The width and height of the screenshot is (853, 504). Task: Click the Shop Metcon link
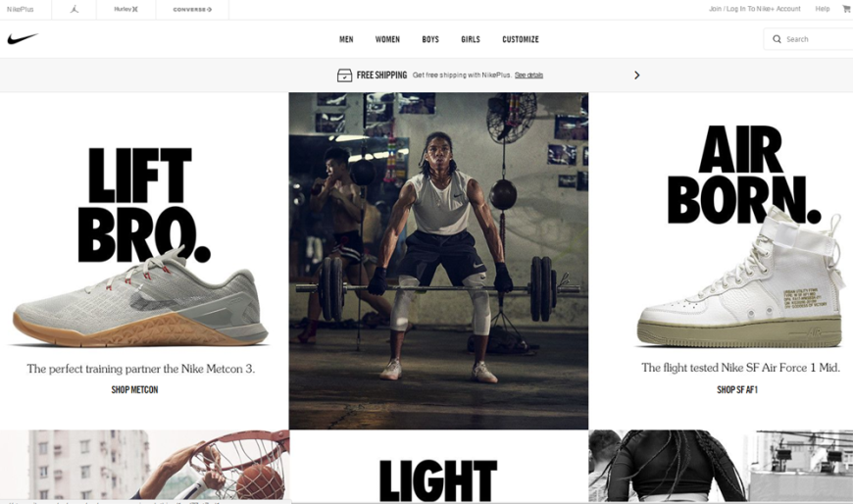135,389
